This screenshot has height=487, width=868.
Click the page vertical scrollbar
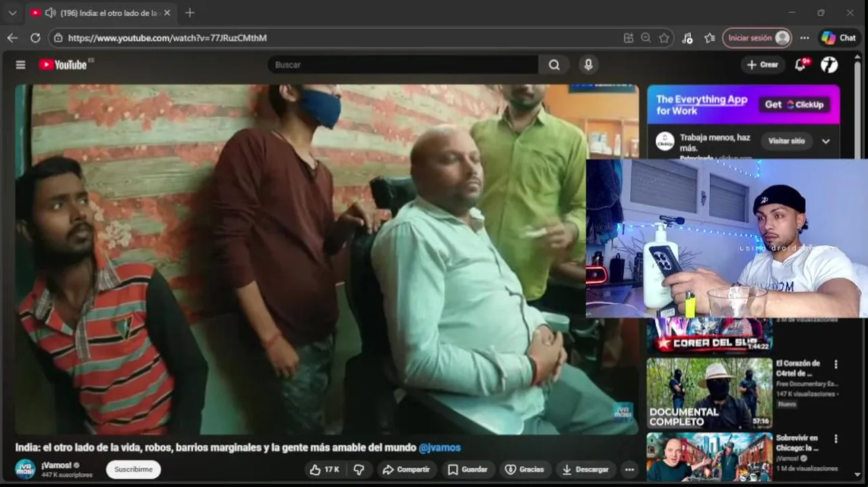(x=858, y=267)
